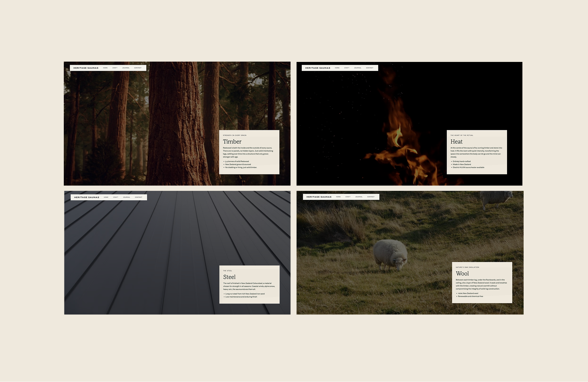Choose HOME in the Wool page nav bar
The image size is (588, 382).
(338, 197)
